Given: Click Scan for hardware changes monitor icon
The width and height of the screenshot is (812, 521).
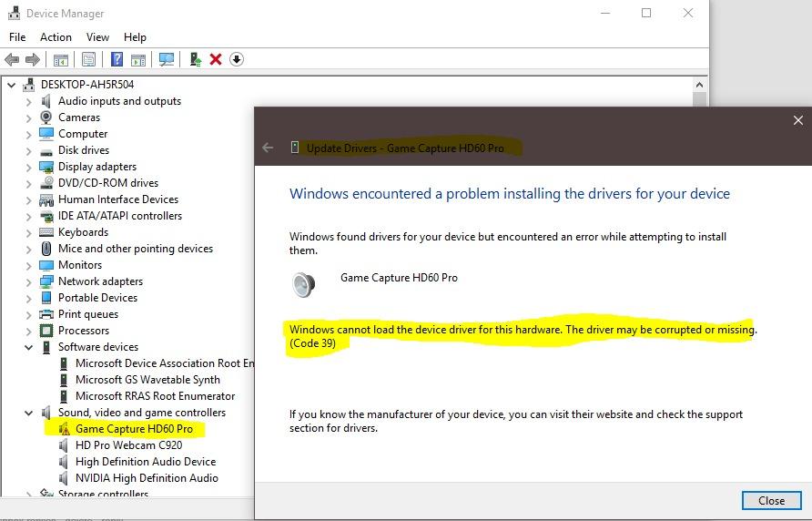Looking at the screenshot, I should pyautogui.click(x=167, y=59).
